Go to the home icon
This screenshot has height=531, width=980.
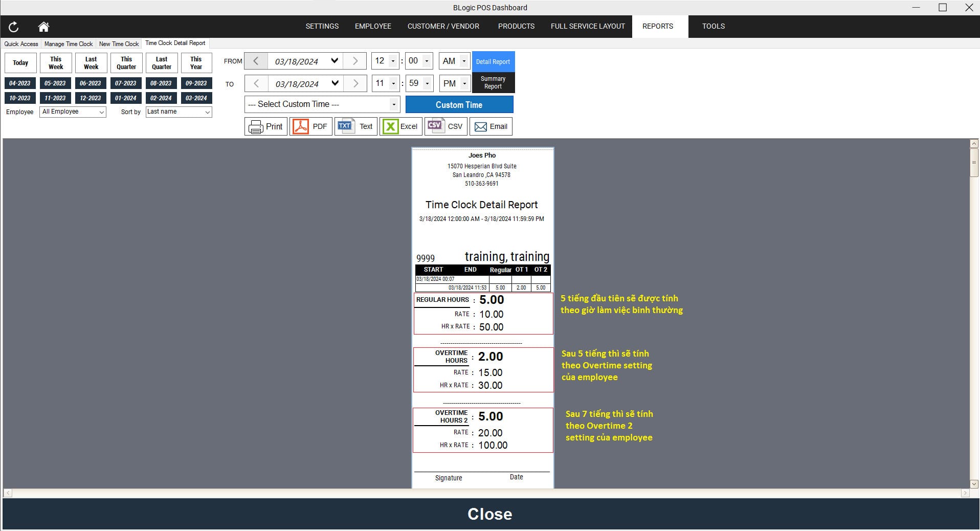click(x=43, y=27)
